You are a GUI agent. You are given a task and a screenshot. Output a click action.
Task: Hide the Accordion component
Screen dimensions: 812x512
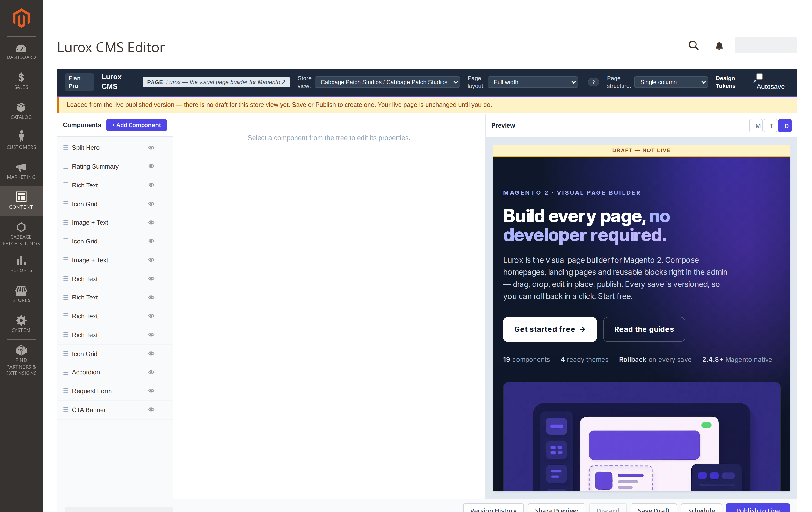click(x=152, y=372)
